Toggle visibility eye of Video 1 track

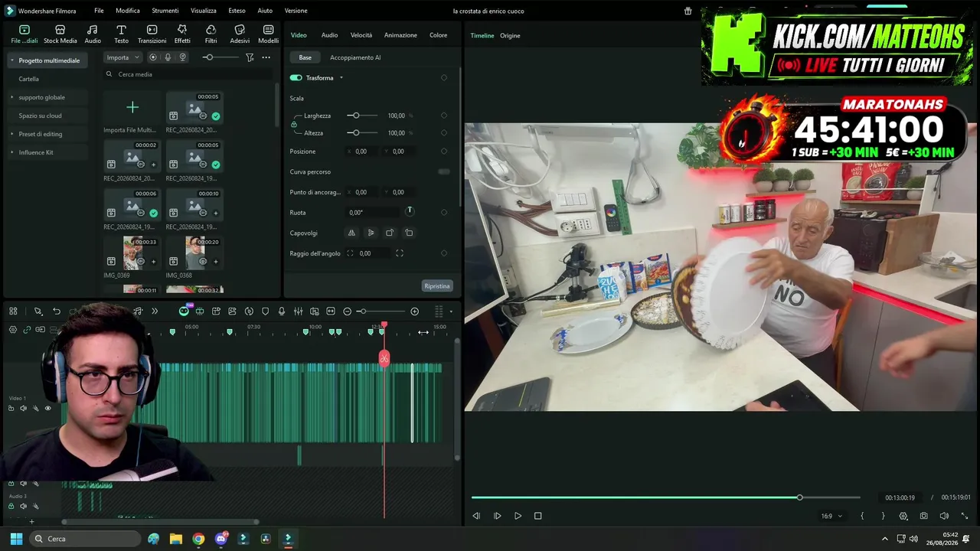(47, 409)
